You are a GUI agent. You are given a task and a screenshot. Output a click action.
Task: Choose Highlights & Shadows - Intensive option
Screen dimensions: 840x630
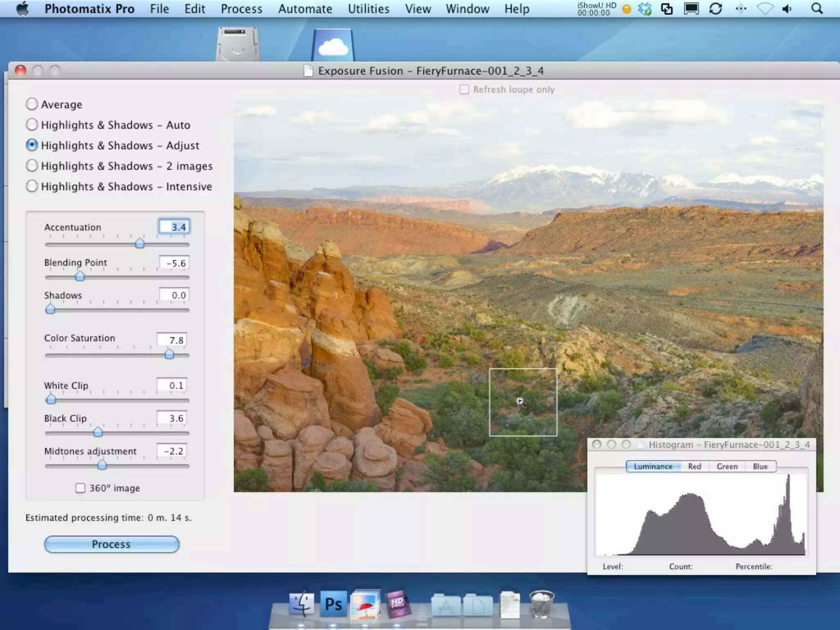pos(32,186)
